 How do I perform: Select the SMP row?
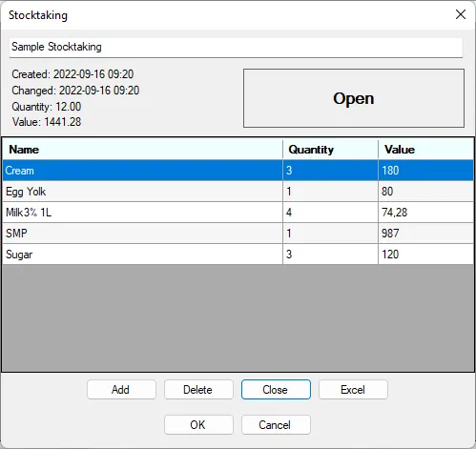pyautogui.click(x=238, y=234)
